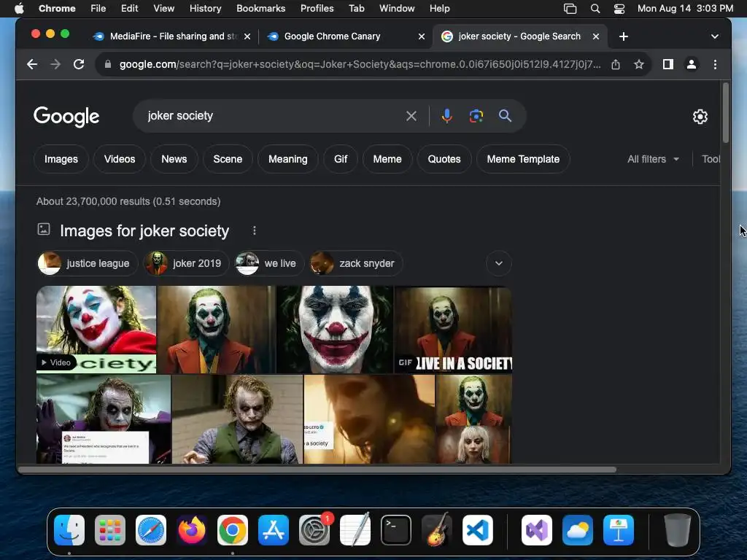
Task: Select the Gif filter chip
Action: tap(341, 159)
